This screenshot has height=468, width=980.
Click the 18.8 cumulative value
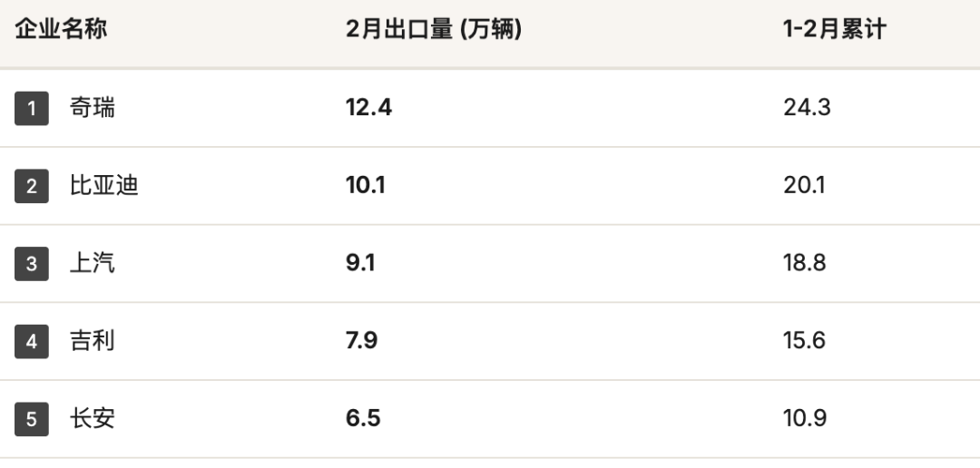coord(805,264)
